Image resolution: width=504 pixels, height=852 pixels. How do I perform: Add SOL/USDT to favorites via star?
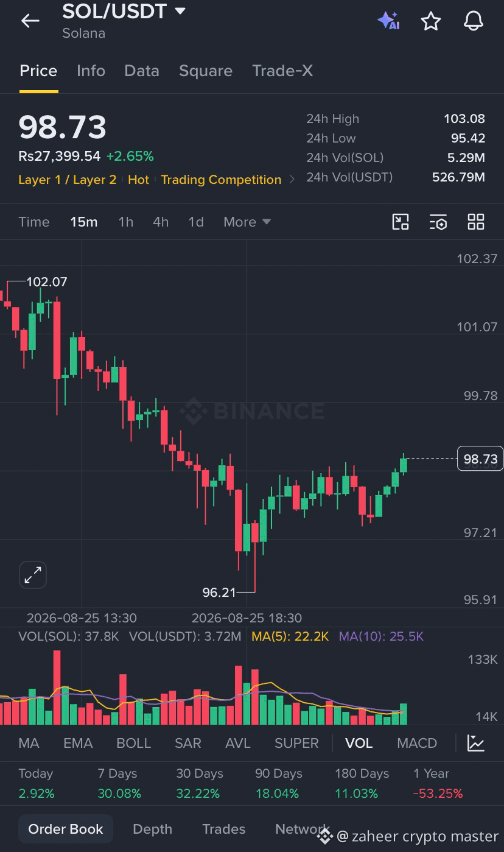coord(431,21)
